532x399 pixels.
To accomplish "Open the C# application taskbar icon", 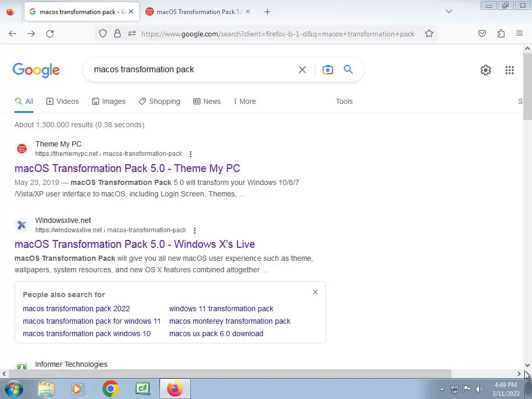I will 142,389.
